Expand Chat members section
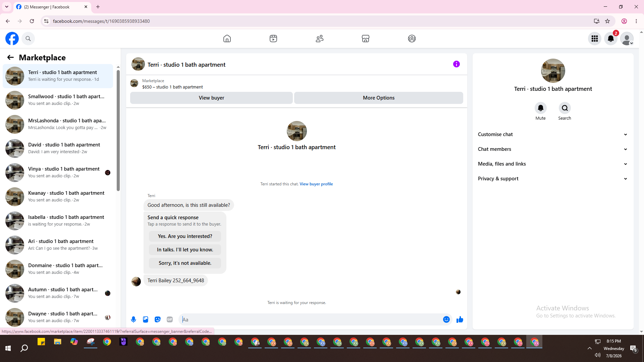Screen dimensions: 644x362 553,149
